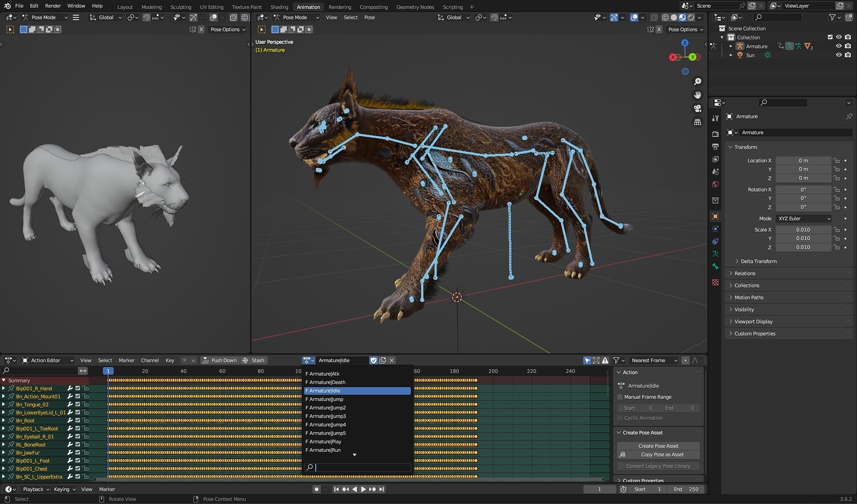This screenshot has width=857, height=504.
Task: Open the Tool tab in the Properties editor
Action: [x=715, y=118]
